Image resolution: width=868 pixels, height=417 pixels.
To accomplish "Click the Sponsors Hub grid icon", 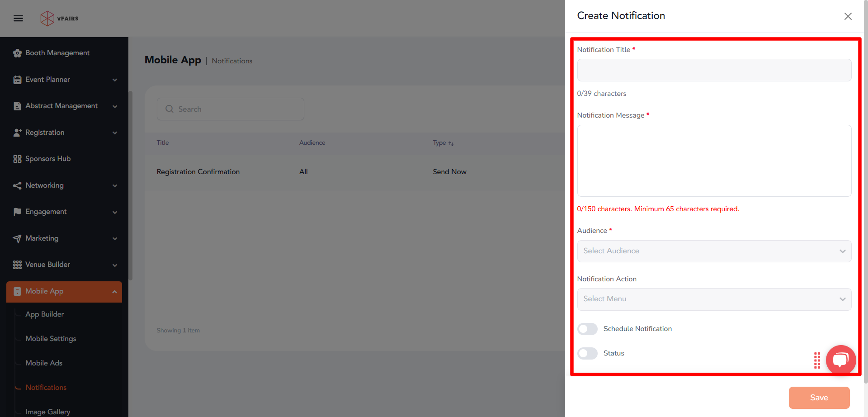I will 17,159.
